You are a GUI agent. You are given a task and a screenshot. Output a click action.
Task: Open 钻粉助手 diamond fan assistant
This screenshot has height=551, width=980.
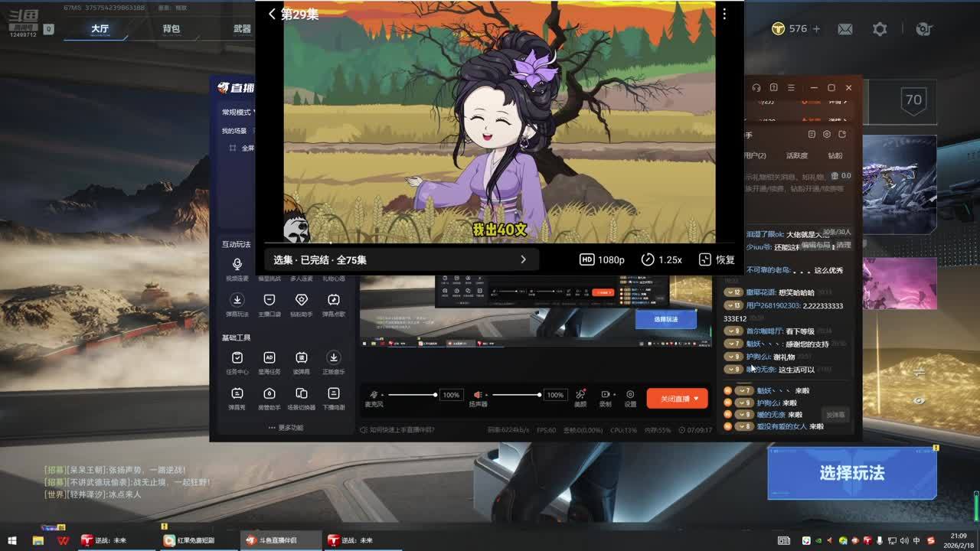click(302, 304)
